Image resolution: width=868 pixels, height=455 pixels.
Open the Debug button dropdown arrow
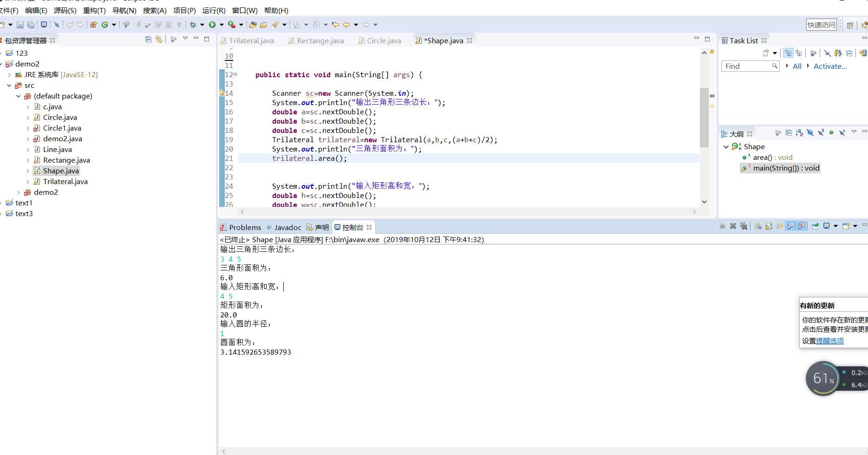click(x=202, y=25)
